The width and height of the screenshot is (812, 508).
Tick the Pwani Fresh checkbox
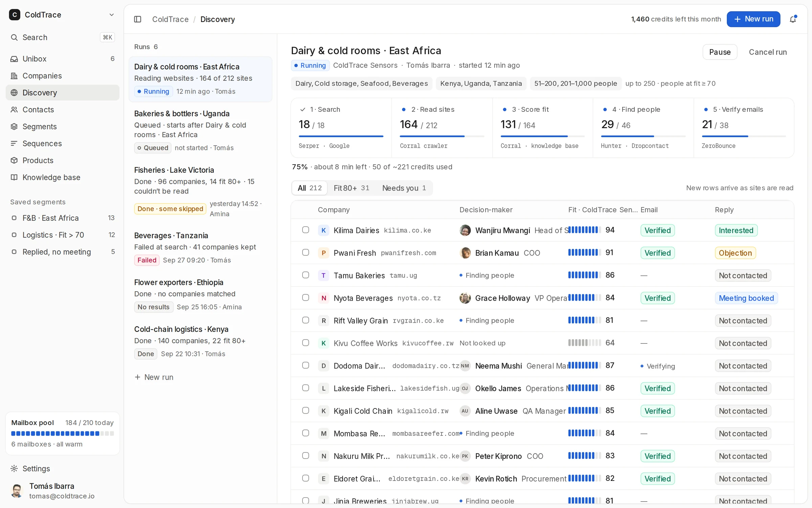[x=306, y=253]
